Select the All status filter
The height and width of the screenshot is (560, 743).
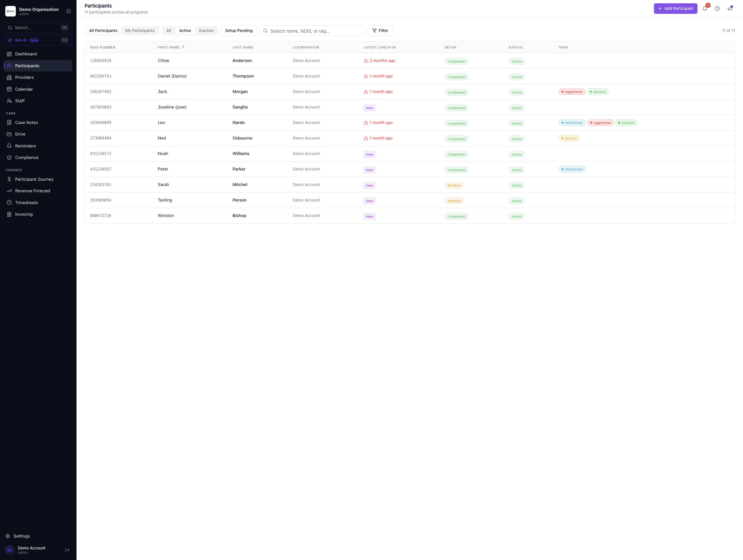pyautogui.click(x=169, y=31)
